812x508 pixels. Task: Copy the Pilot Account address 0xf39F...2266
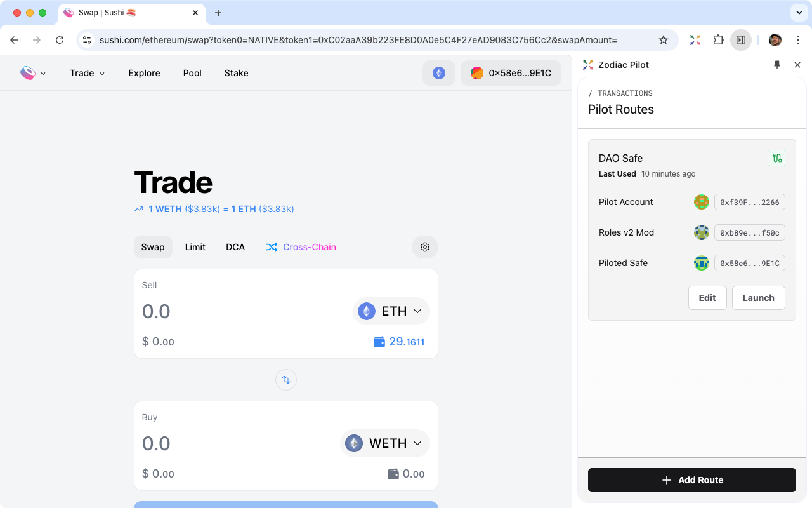(x=750, y=202)
